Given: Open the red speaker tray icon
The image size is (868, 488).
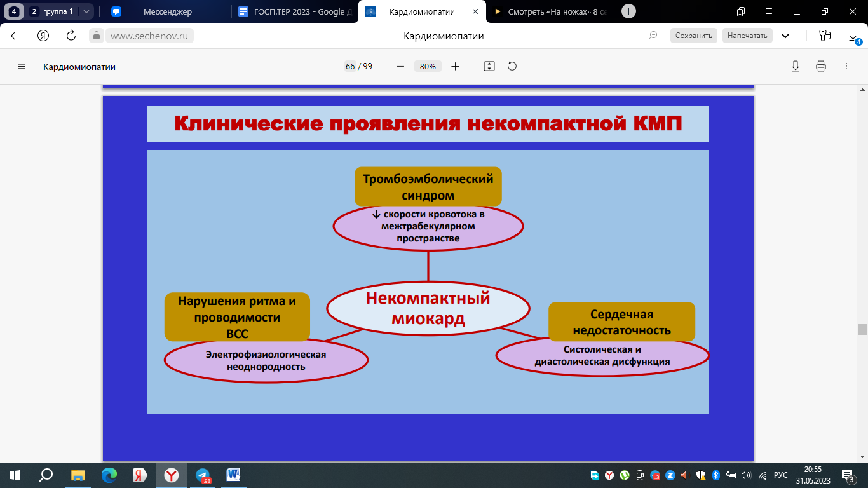Looking at the screenshot, I should 686,475.
